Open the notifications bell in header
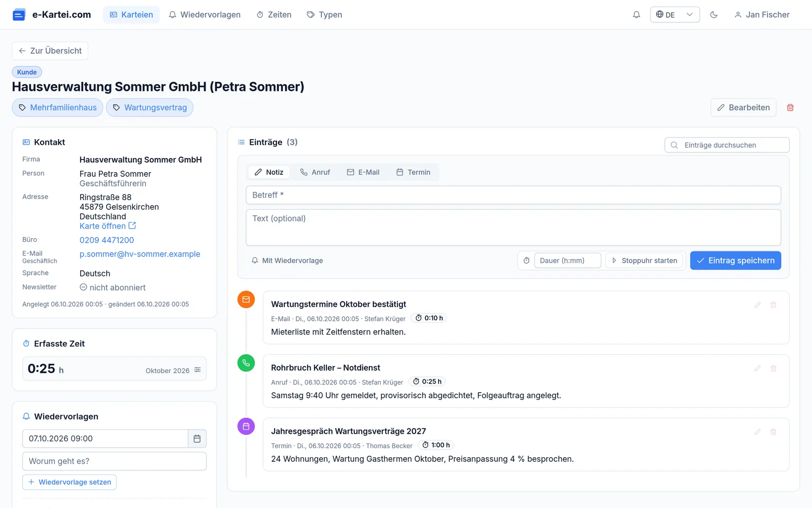The height and width of the screenshot is (508, 812). pyautogui.click(x=636, y=15)
